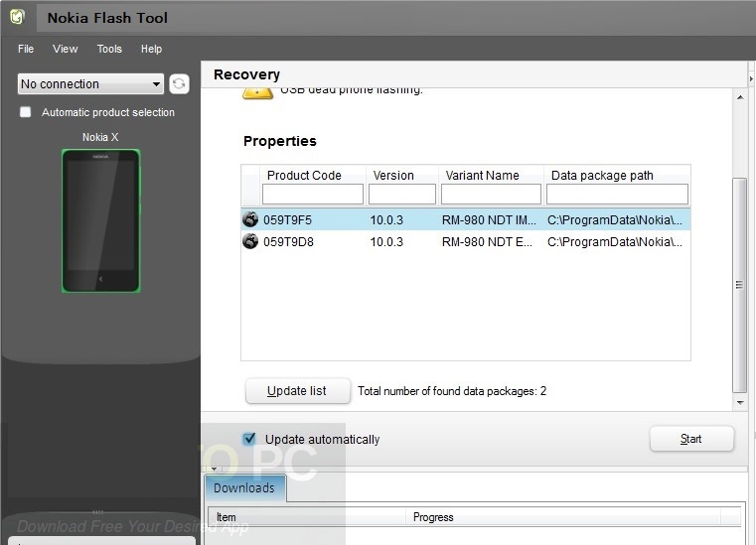This screenshot has width=756, height=545.
Task: Open the File menu
Action: (26, 49)
